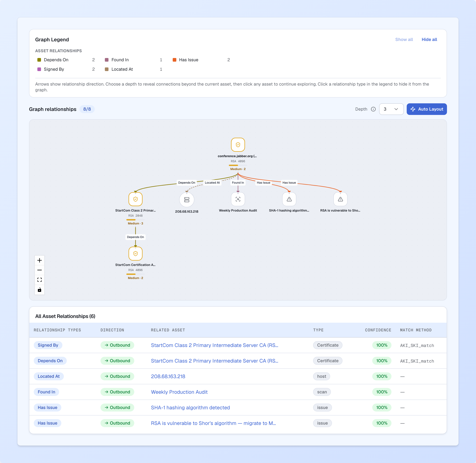The width and height of the screenshot is (476, 463).
Task: Click the Located At edge label in graph
Action: [212, 183]
